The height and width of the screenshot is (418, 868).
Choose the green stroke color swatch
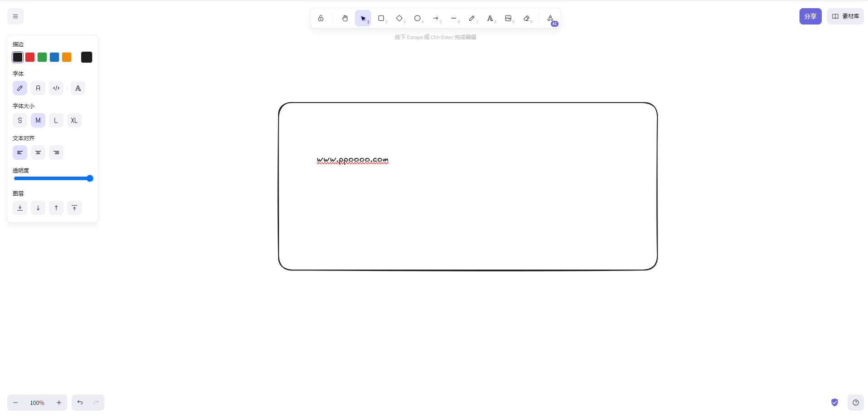(42, 57)
